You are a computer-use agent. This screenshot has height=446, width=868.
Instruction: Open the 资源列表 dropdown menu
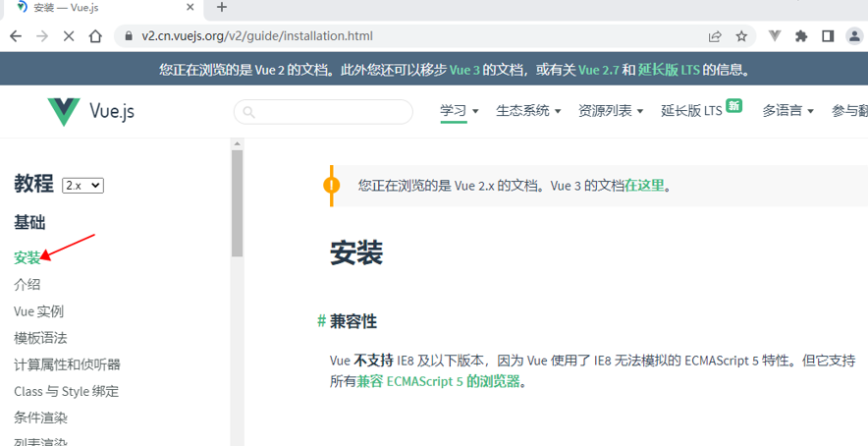(x=611, y=111)
